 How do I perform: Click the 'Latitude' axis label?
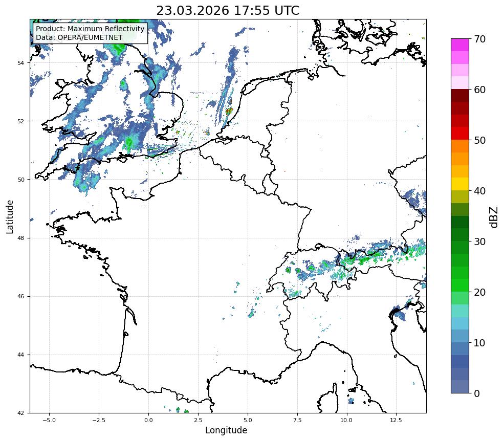point(10,216)
